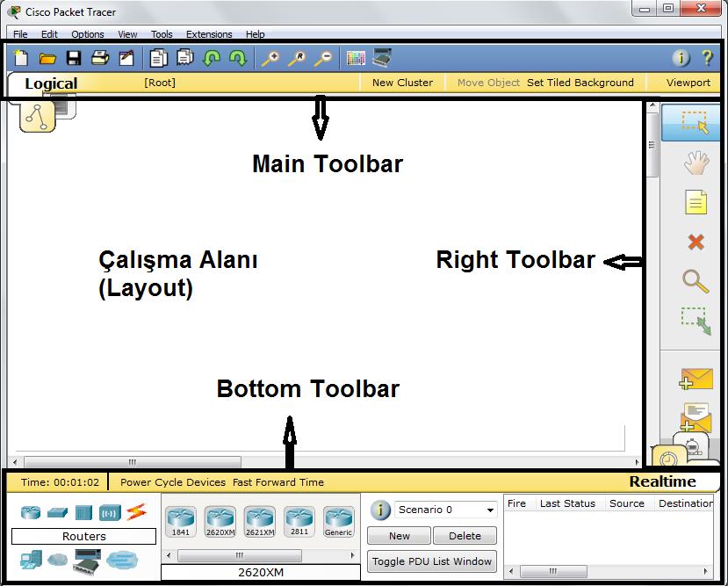Click Power Cycle Devices
The width and height of the screenshot is (728, 586).
click(x=173, y=482)
